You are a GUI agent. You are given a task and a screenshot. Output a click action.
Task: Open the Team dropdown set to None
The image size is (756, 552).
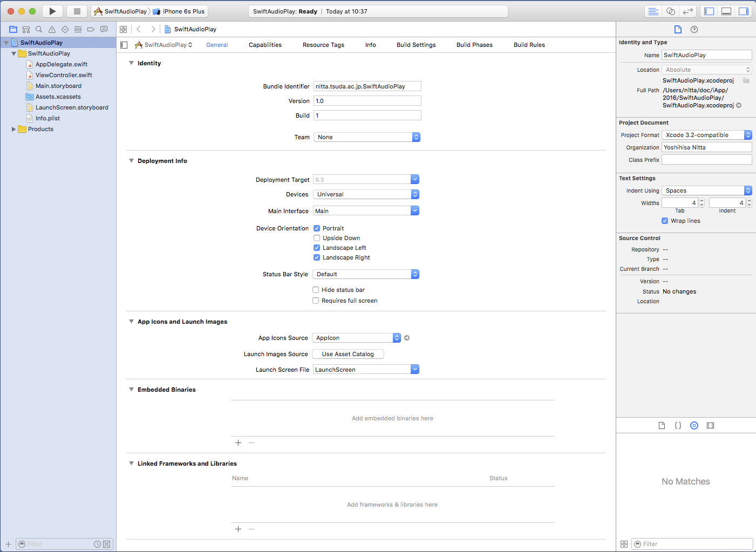[x=366, y=137]
